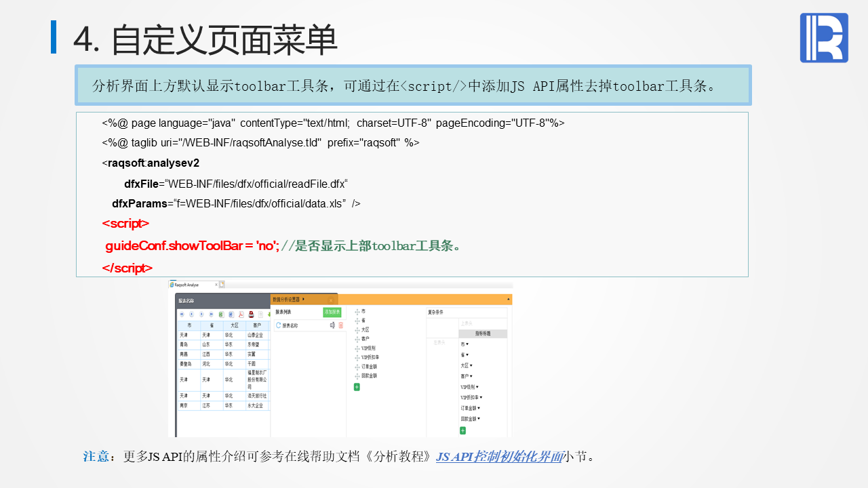
Task: Select the 大区 column header in the report table
Action: [234, 325]
